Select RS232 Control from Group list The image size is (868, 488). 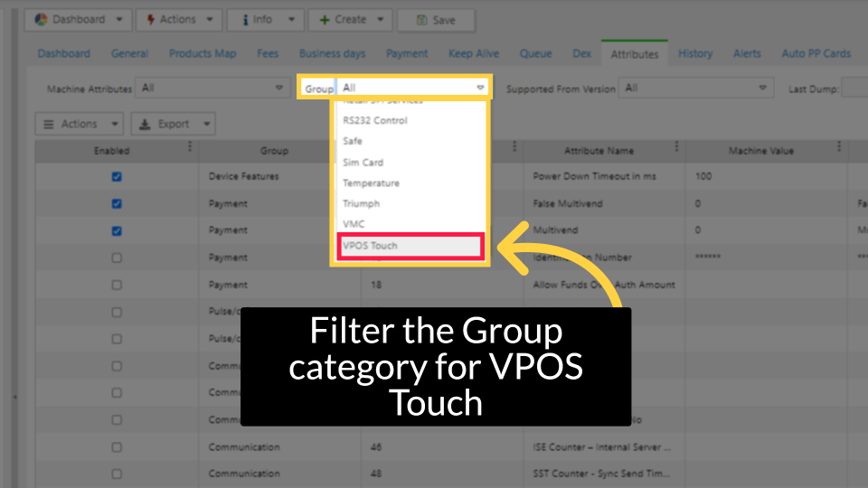point(410,120)
